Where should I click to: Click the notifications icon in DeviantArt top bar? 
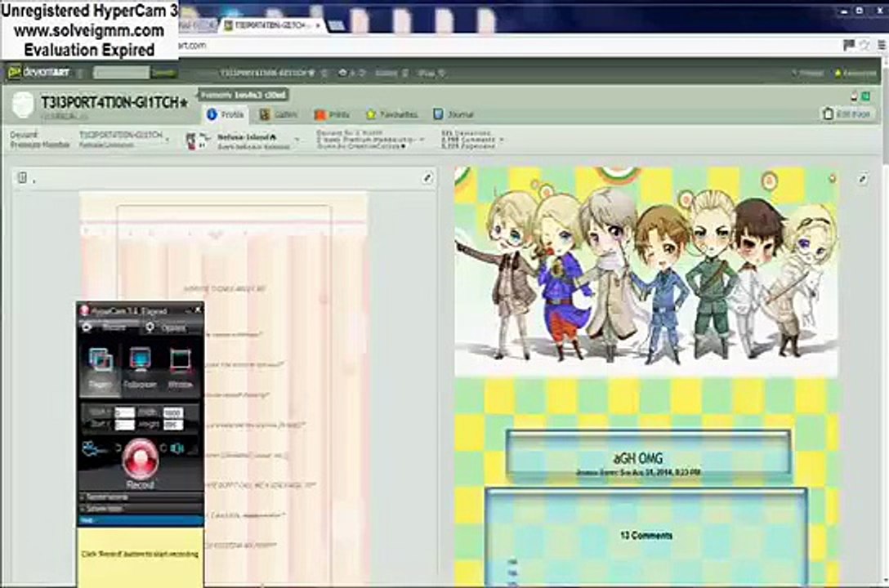point(343,73)
